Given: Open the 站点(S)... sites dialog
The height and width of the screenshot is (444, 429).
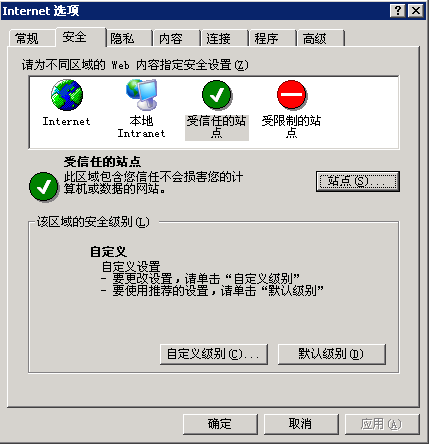Looking at the screenshot, I should pyautogui.click(x=358, y=182).
